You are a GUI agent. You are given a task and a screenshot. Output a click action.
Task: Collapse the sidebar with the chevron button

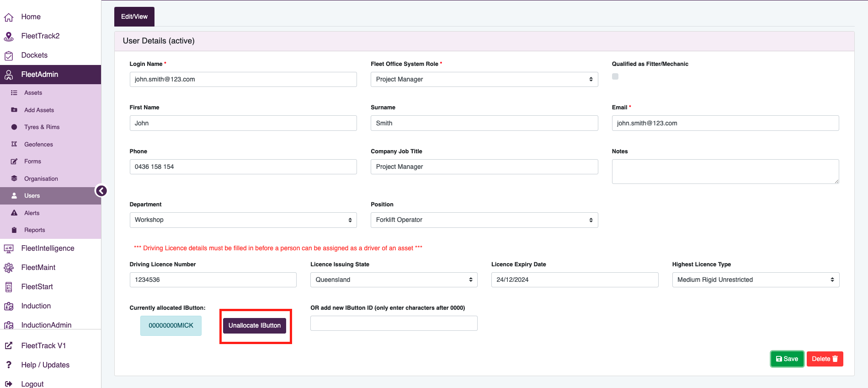(101, 191)
